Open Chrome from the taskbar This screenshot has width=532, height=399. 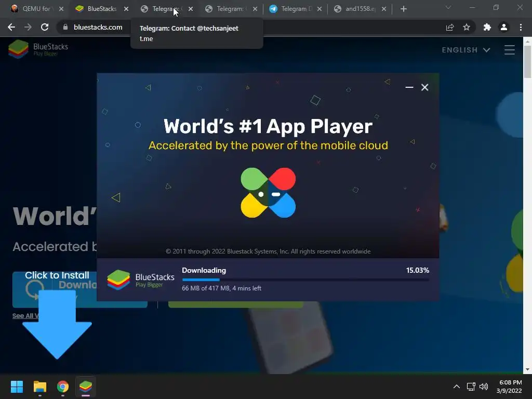pyautogui.click(x=62, y=387)
